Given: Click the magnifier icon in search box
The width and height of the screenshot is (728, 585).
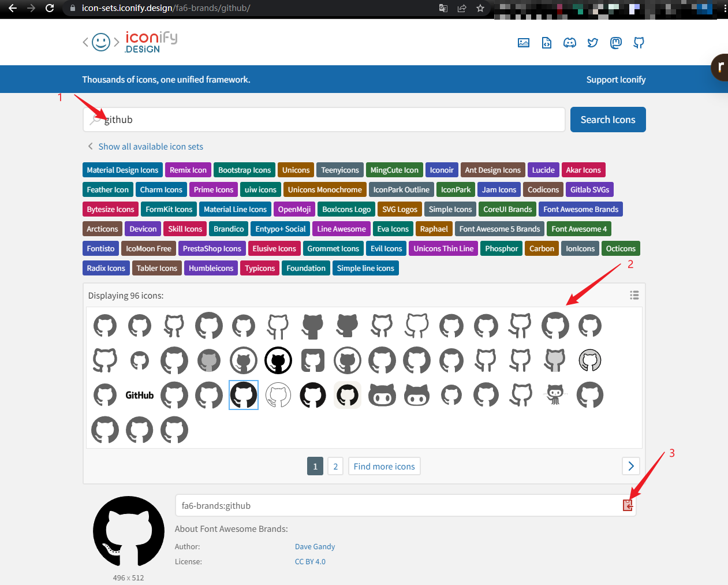Looking at the screenshot, I should pos(95,120).
